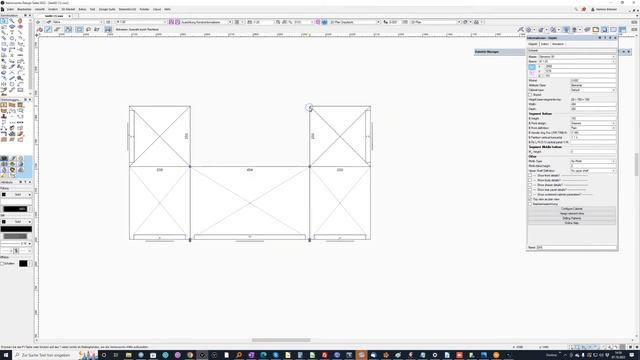Image resolution: width=640 pixels, height=360 pixels.
Task: Enable the 'Show drawer details?' checkbox
Action: pos(530,185)
